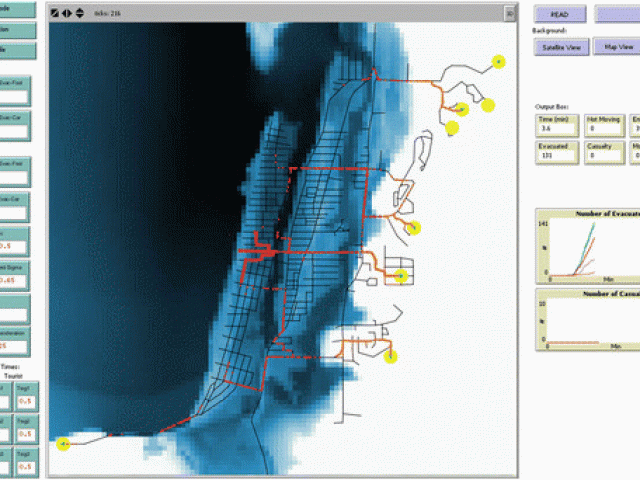Click the ticks counter in the view header
The image size is (640, 480).
click(x=107, y=13)
